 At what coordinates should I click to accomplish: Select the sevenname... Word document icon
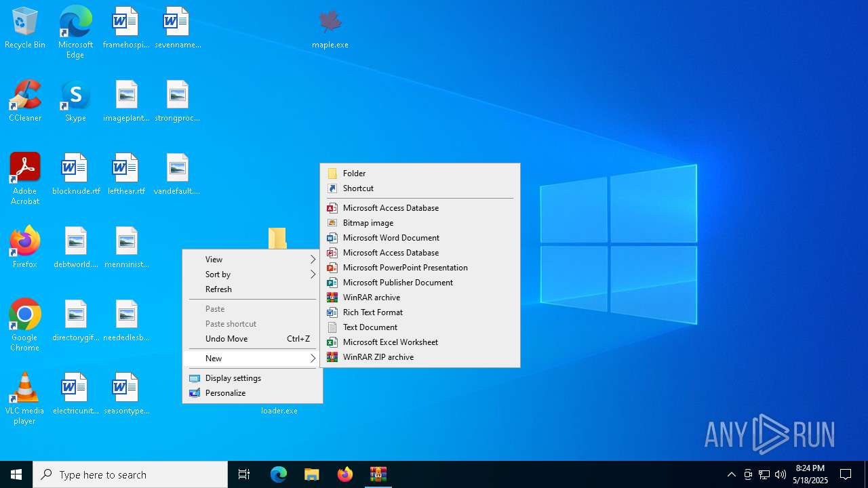(x=177, y=28)
